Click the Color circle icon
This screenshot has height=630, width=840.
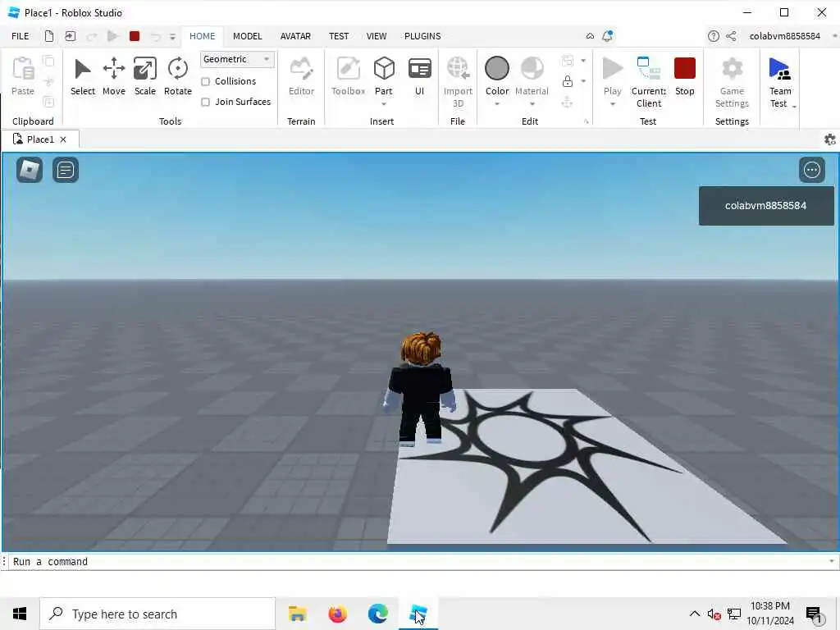pos(496,69)
